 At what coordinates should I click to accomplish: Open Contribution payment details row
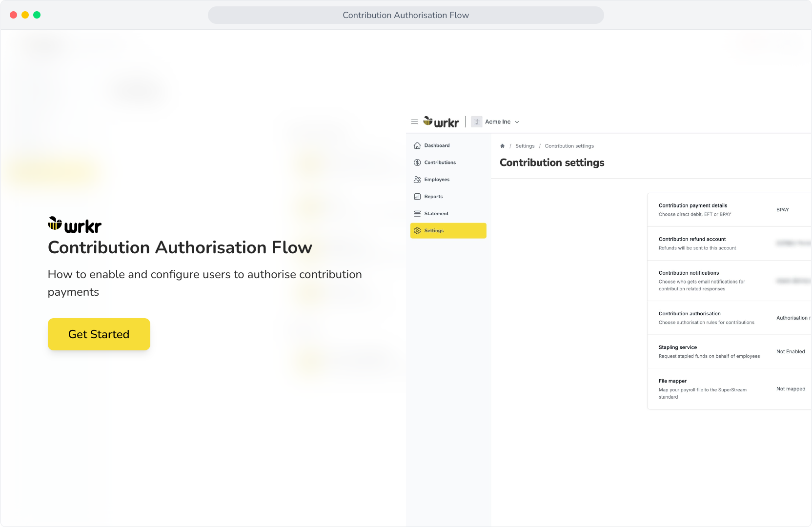click(729, 210)
